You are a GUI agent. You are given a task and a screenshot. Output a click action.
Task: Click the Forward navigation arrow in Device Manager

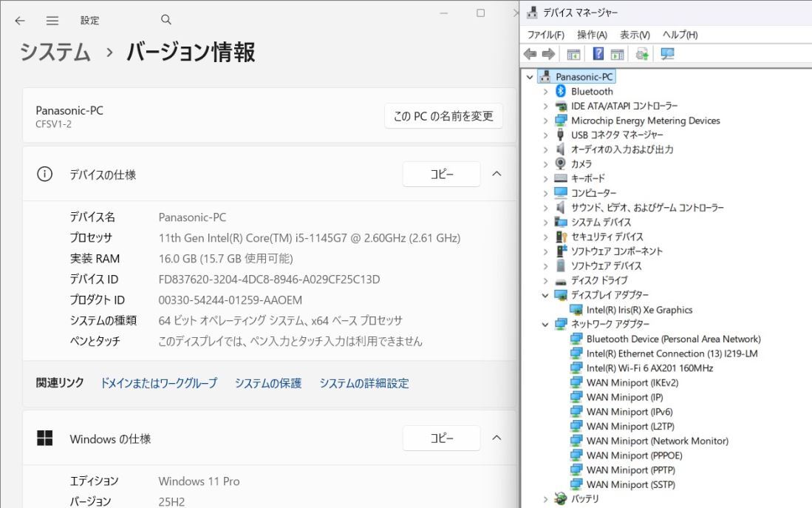pyautogui.click(x=548, y=53)
